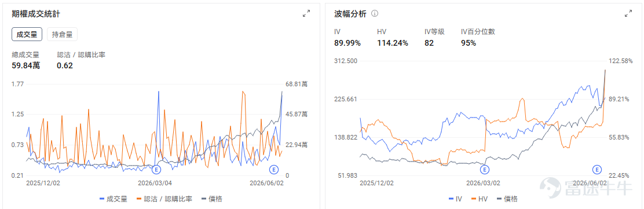Click the 68.81萬 axis label

[x=297, y=84]
